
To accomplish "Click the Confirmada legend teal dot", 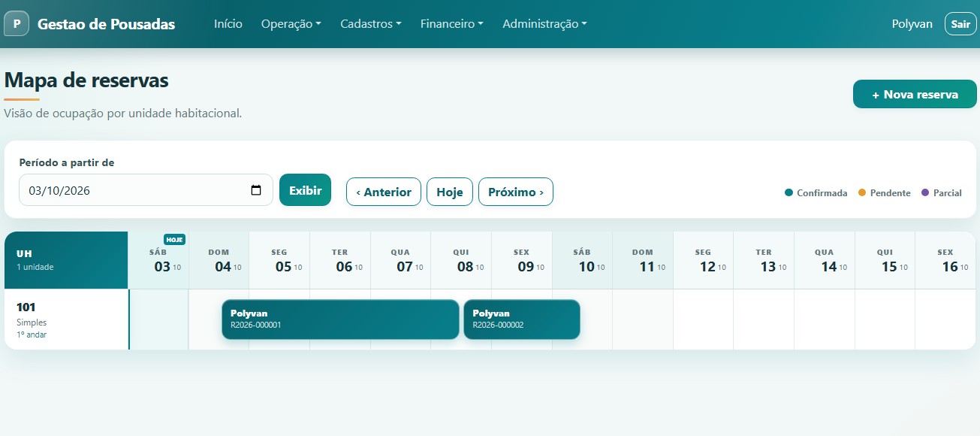I will [x=789, y=193].
